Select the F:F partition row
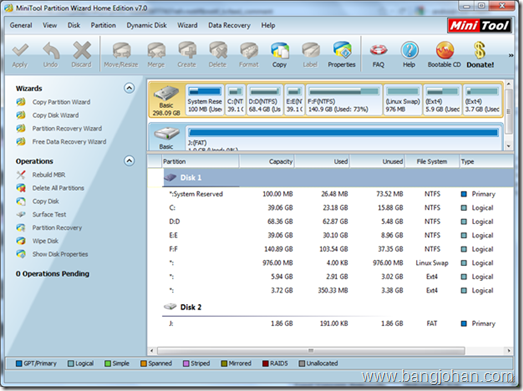 tap(338, 249)
